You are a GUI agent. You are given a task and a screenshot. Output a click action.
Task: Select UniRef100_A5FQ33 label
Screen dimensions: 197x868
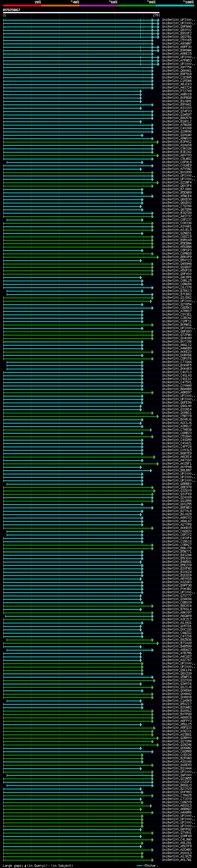(x=177, y=728)
